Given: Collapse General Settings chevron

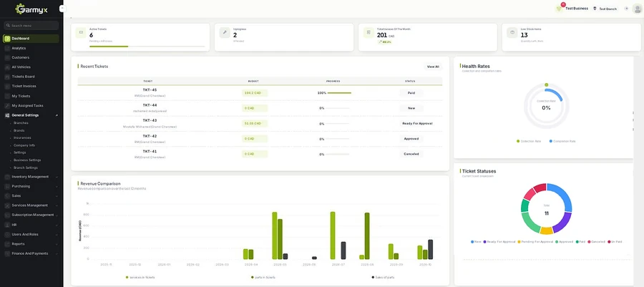Looking at the screenshot, I should pos(57,115).
